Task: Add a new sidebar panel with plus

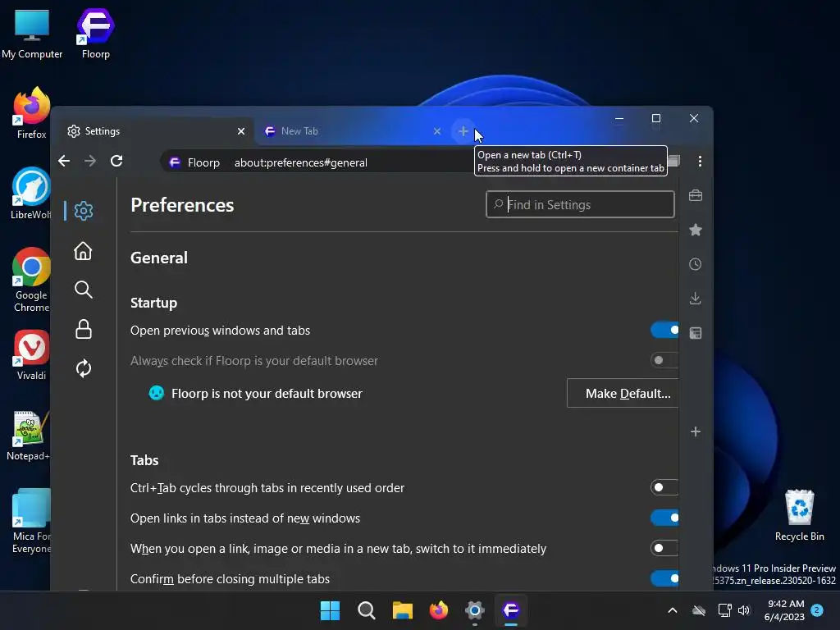Action: (x=696, y=431)
